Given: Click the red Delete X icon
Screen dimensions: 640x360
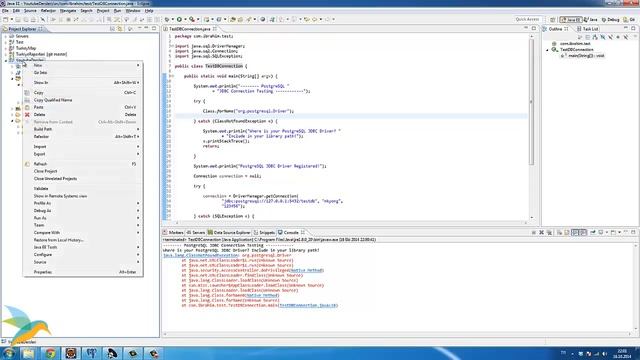Looking at the screenshot, I should click(x=27, y=115).
